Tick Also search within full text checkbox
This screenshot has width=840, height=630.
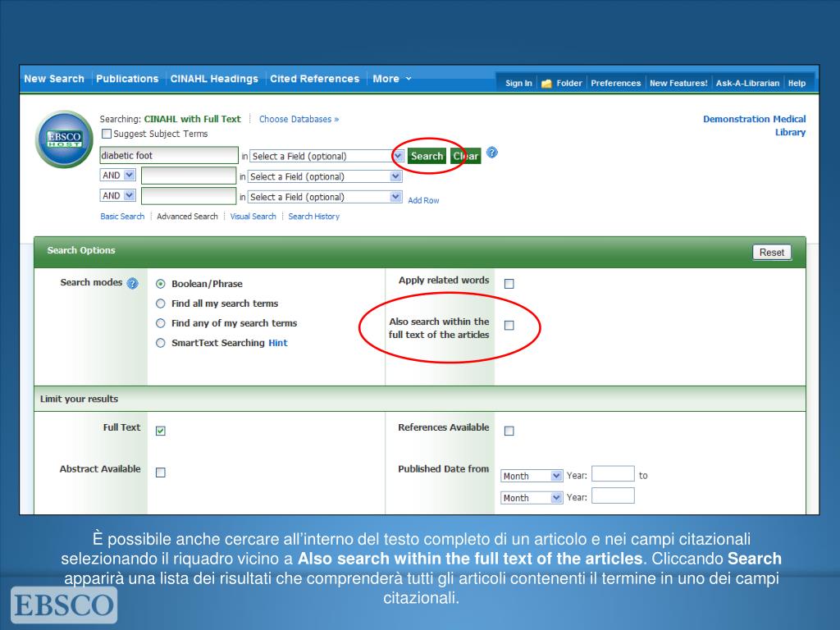tap(509, 325)
